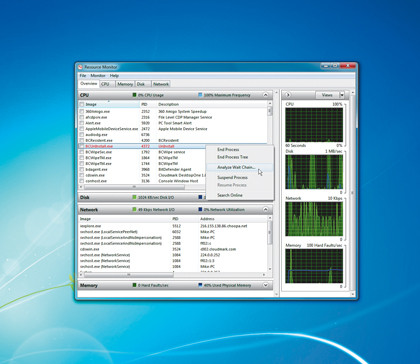Select the cdswin.exe row in CPU list
The height and width of the screenshot is (364, 420).
(142, 175)
